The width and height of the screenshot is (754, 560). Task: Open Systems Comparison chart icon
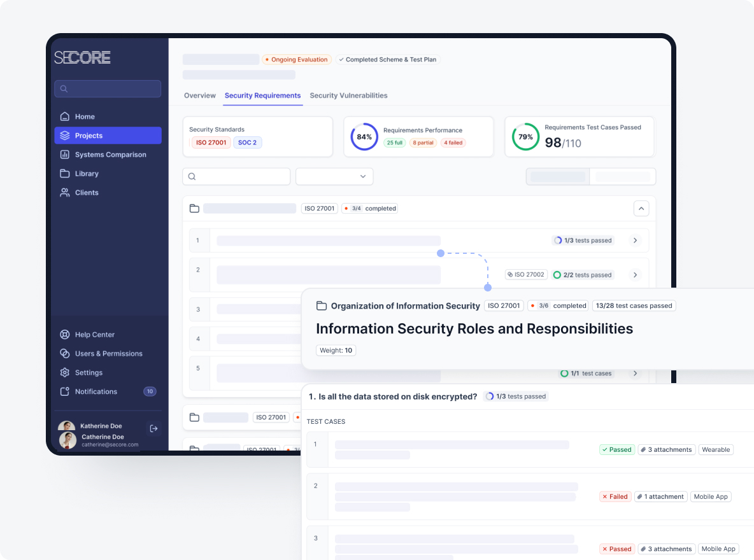pos(64,155)
